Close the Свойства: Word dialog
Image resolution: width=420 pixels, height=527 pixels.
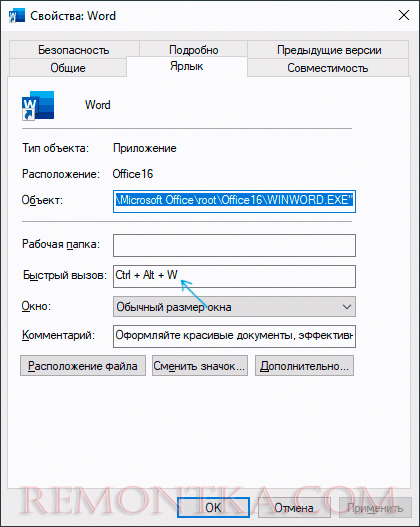(404, 15)
